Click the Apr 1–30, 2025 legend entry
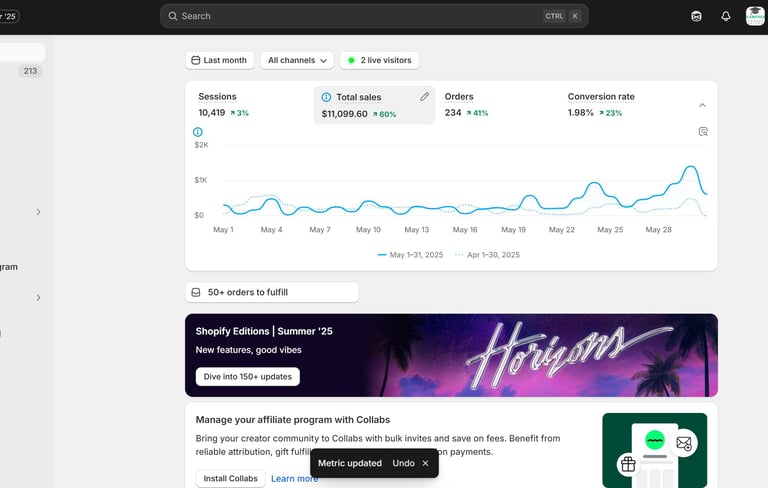 [487, 255]
